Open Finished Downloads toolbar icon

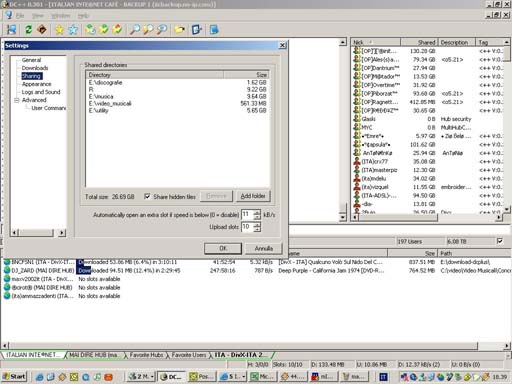click(x=104, y=30)
